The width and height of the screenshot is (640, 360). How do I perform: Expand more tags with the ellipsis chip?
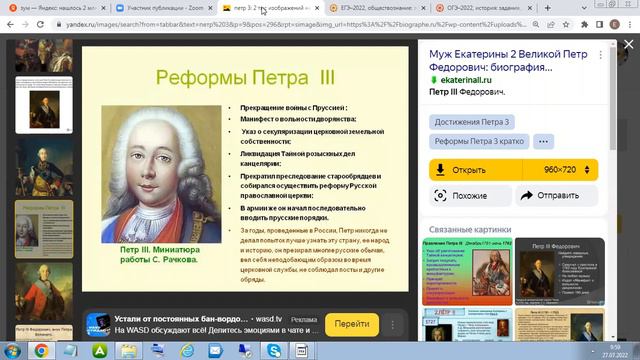[543, 141]
